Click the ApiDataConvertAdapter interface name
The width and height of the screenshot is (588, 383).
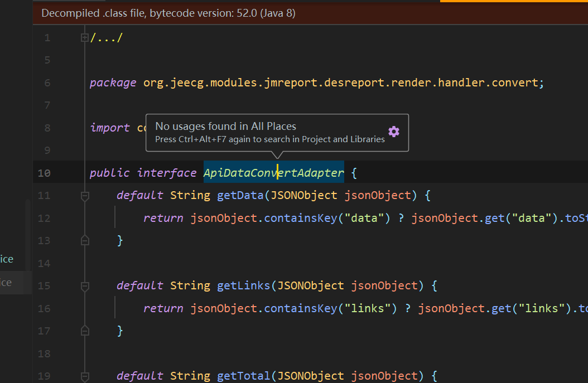click(273, 173)
